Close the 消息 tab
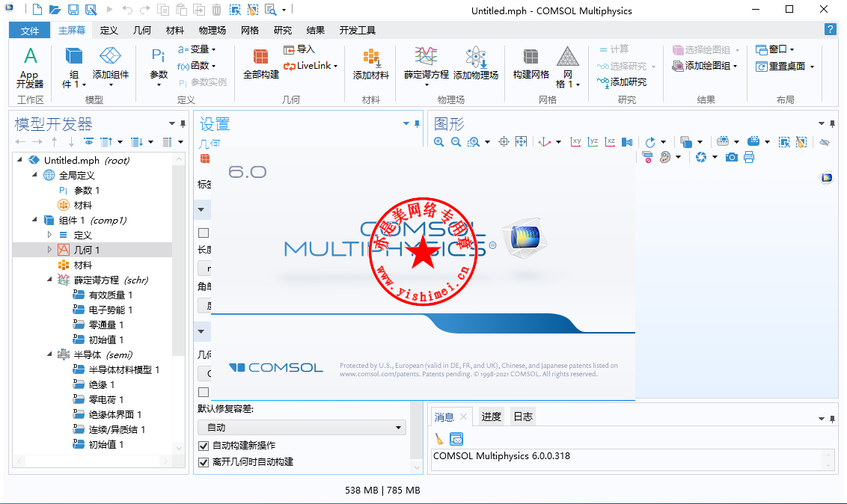Image resolution: width=847 pixels, height=504 pixels. 463,417
